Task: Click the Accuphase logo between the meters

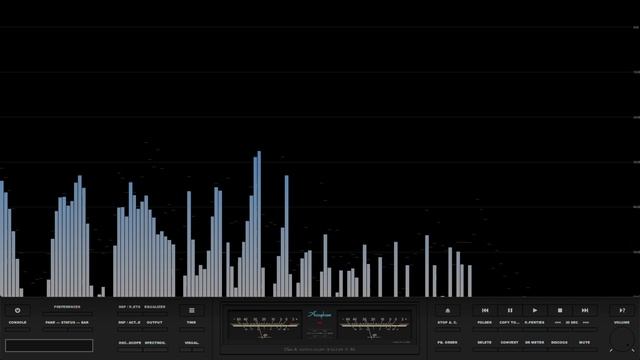Action: click(320, 314)
